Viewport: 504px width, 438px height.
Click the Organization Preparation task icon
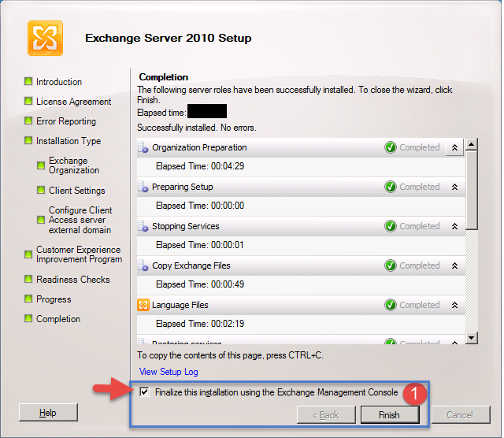click(x=143, y=147)
